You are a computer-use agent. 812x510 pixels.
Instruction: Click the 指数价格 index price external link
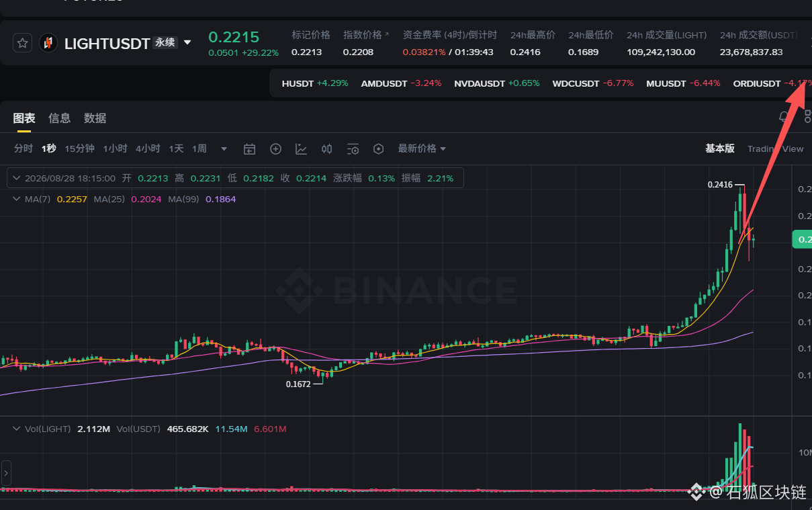coord(366,35)
